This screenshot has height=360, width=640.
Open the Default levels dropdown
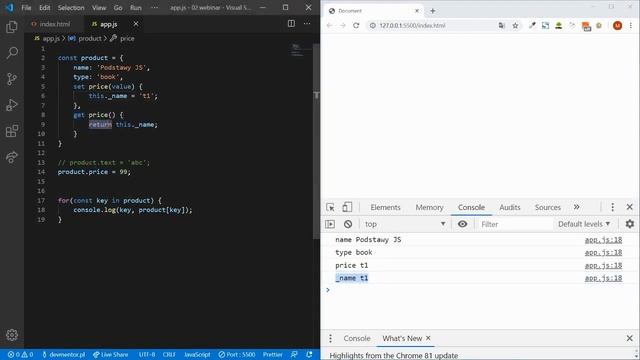(x=584, y=224)
